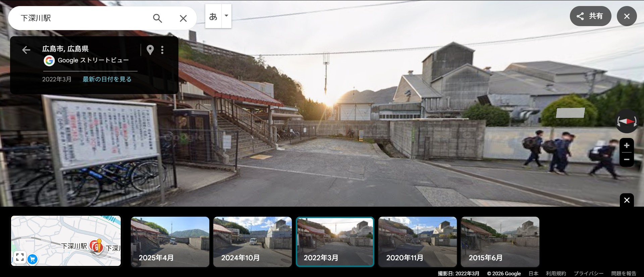Select the 2025年4月 imagery thumbnail
Image resolution: width=644 pixels, height=277 pixels.
[170, 242]
